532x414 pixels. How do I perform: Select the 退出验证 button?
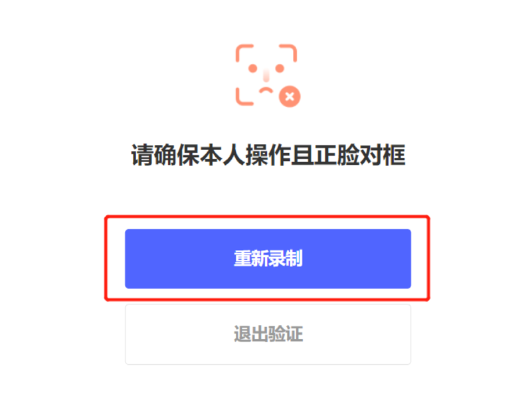click(268, 334)
